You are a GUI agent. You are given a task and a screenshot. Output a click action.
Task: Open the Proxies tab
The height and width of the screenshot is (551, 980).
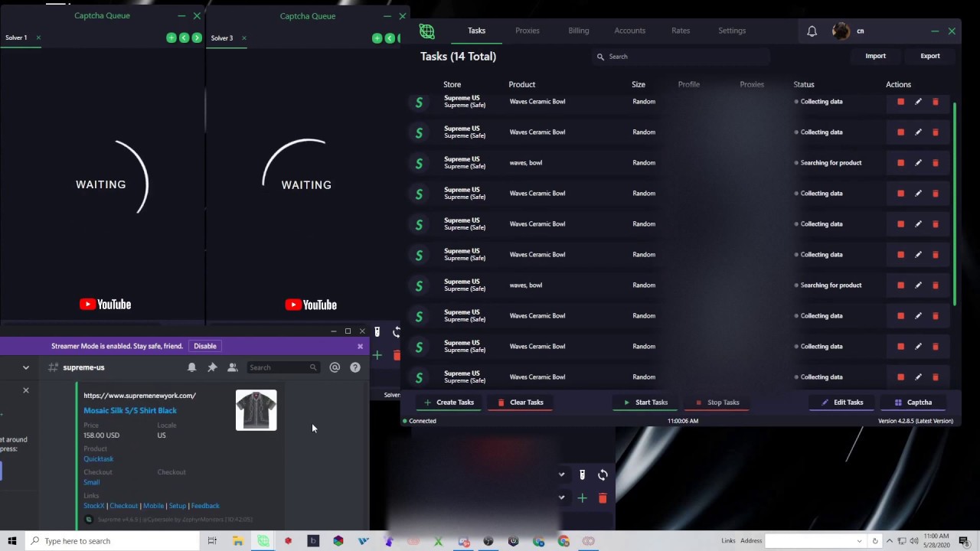[528, 31]
